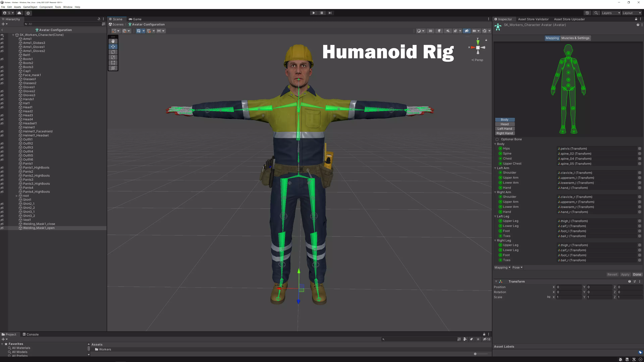This screenshot has height=362, width=644.
Task: Open the version control settings icon
Action: click(28, 13)
